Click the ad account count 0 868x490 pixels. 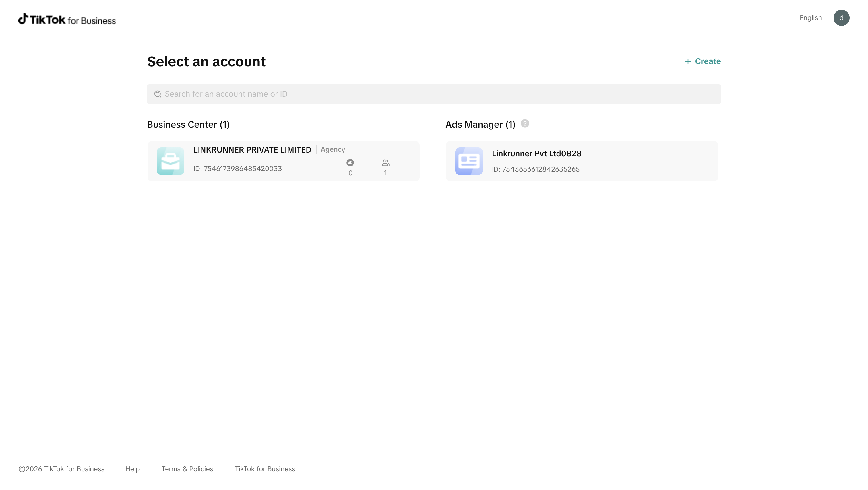[x=350, y=173]
